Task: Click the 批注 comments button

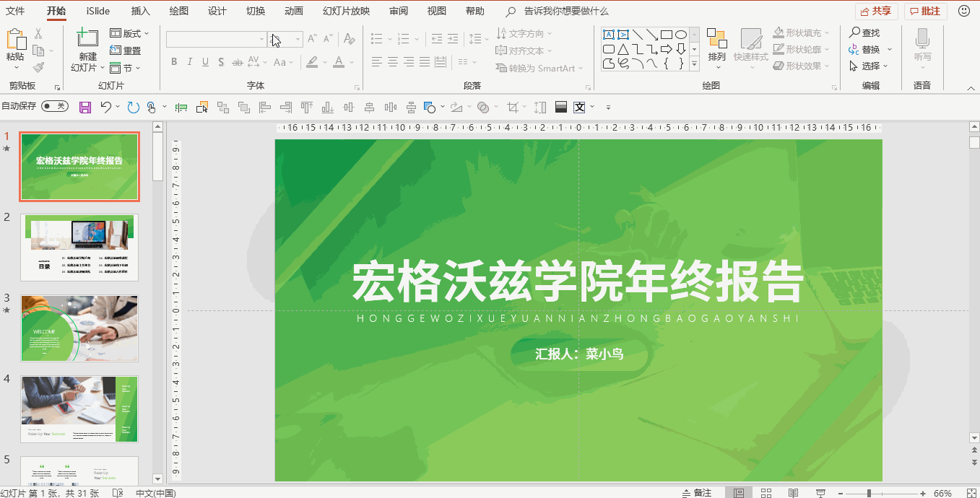Action: [926, 11]
